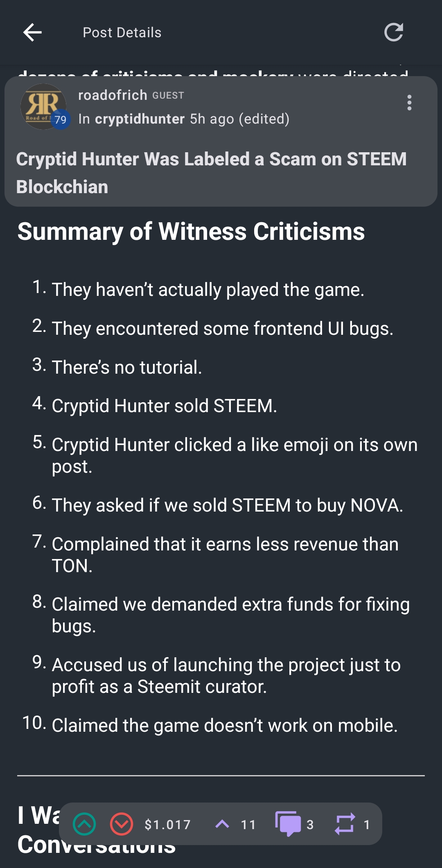Open roadofrich profile avatar

click(x=43, y=106)
